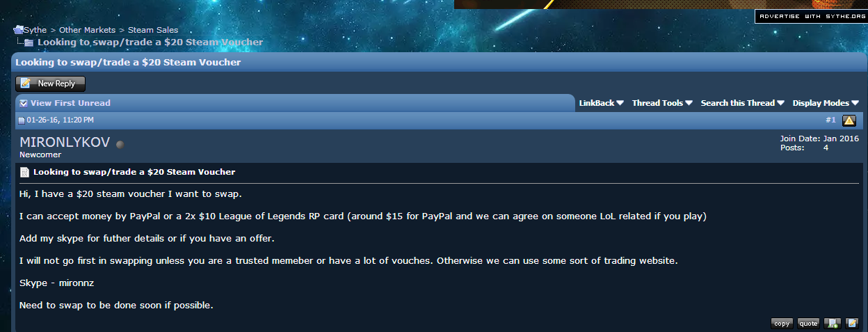Click the quote button on the post
The image size is (868, 332).
[x=808, y=323]
